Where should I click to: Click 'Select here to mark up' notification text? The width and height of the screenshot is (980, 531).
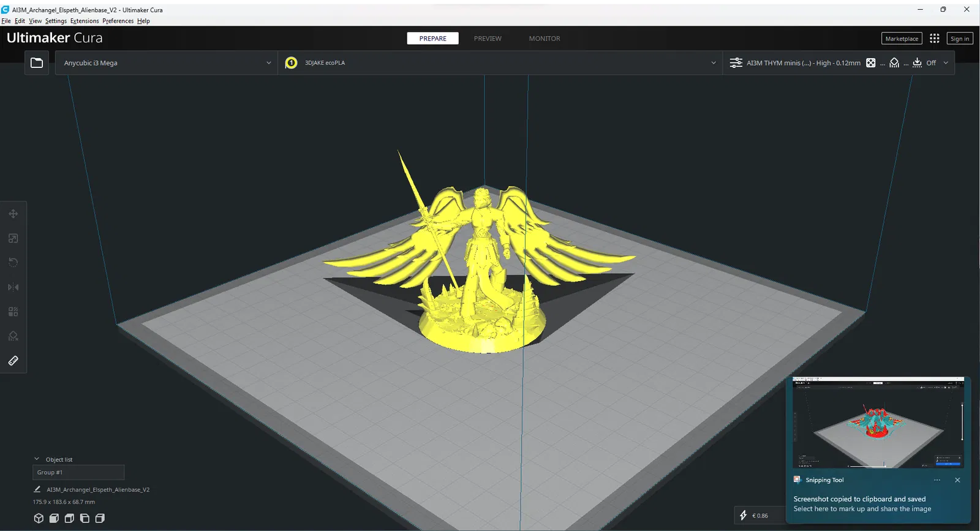click(x=862, y=509)
